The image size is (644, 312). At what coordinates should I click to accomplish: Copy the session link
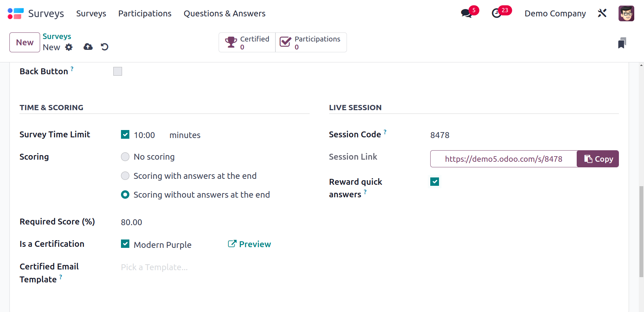tap(598, 159)
